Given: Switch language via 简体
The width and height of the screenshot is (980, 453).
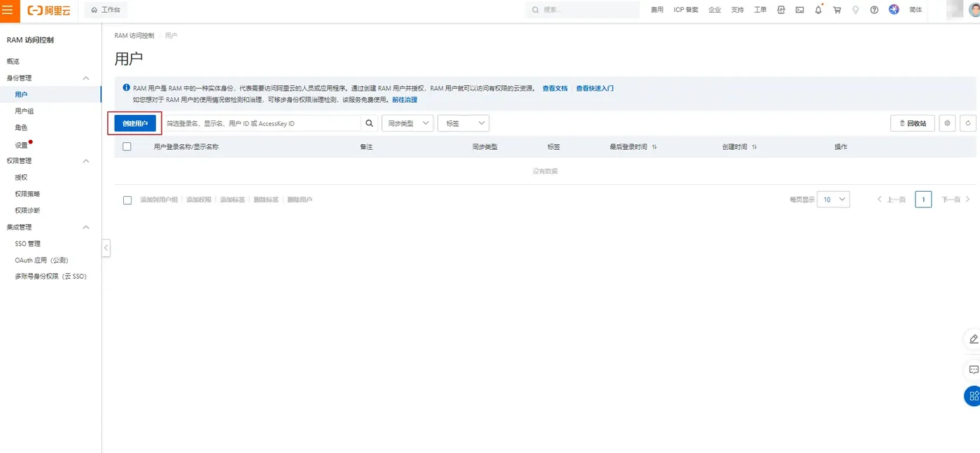Looking at the screenshot, I should tap(916, 10).
